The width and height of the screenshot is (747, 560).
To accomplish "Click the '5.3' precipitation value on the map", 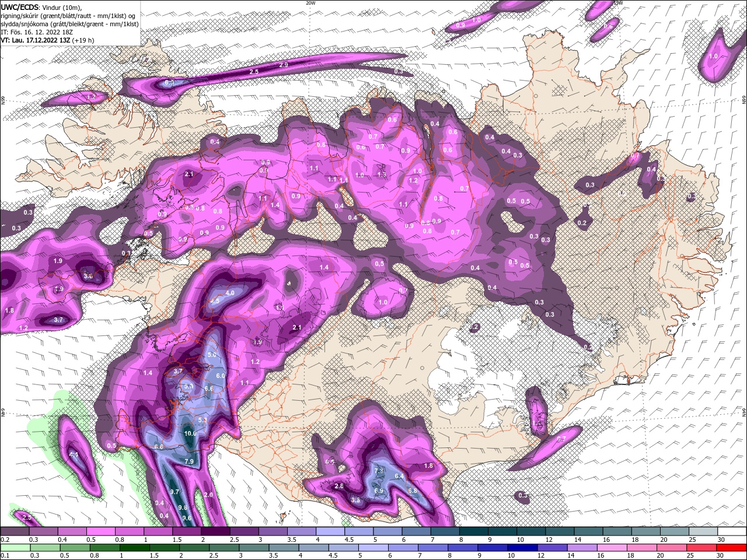I will [x=203, y=420].
